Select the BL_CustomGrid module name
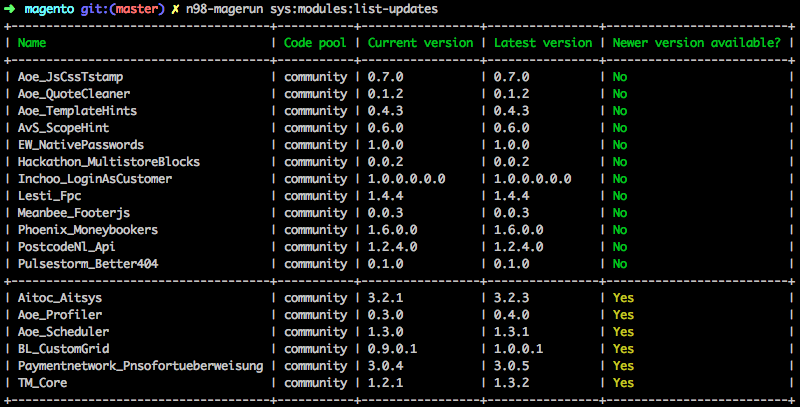This screenshot has width=800, height=407. click(x=63, y=349)
